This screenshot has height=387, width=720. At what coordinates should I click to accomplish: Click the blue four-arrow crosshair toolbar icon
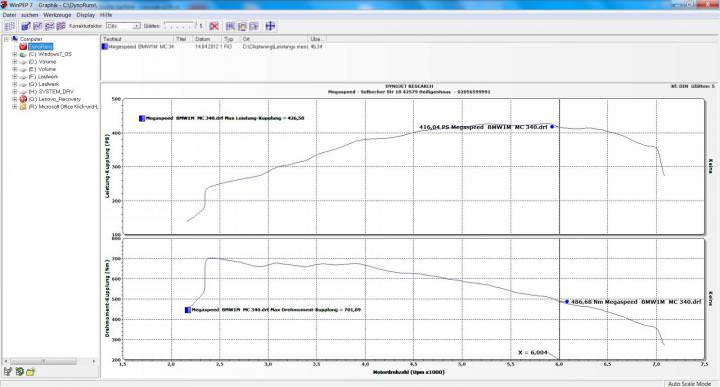pyautogui.click(x=270, y=26)
